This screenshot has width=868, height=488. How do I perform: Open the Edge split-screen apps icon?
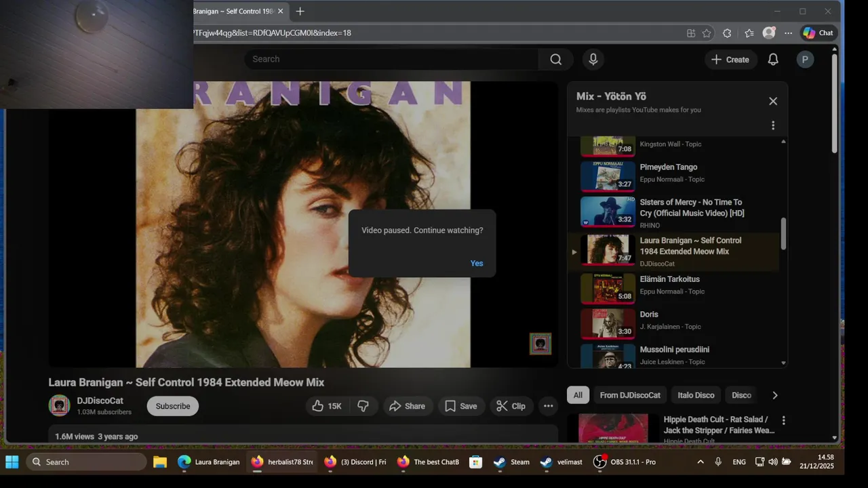[691, 33]
